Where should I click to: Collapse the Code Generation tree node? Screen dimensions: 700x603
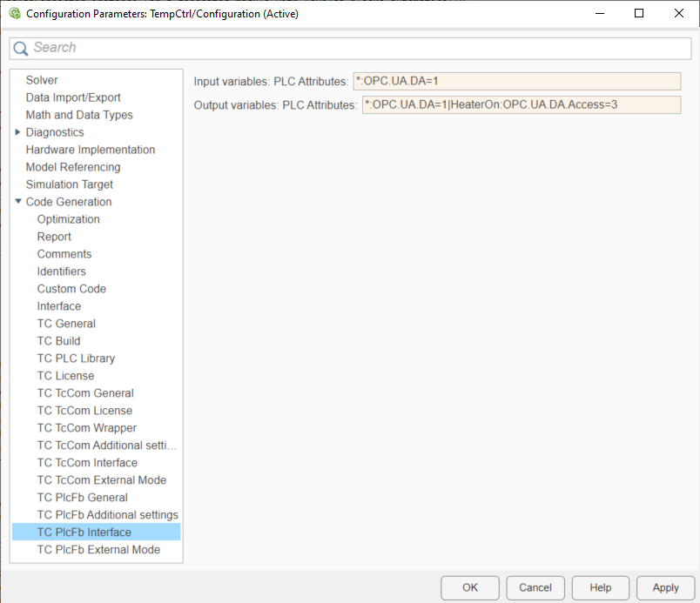pos(18,202)
